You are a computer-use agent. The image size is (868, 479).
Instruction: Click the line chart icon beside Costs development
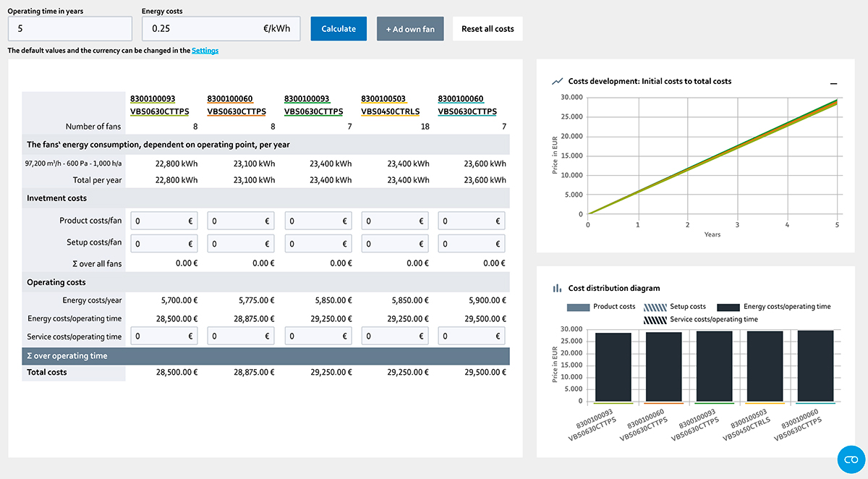pyautogui.click(x=557, y=82)
